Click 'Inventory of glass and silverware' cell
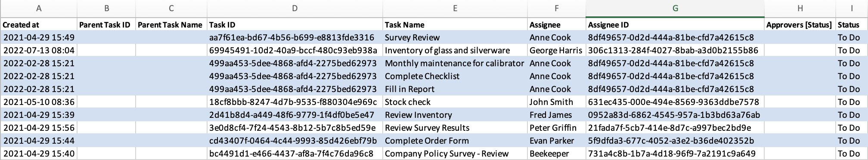 pos(455,50)
